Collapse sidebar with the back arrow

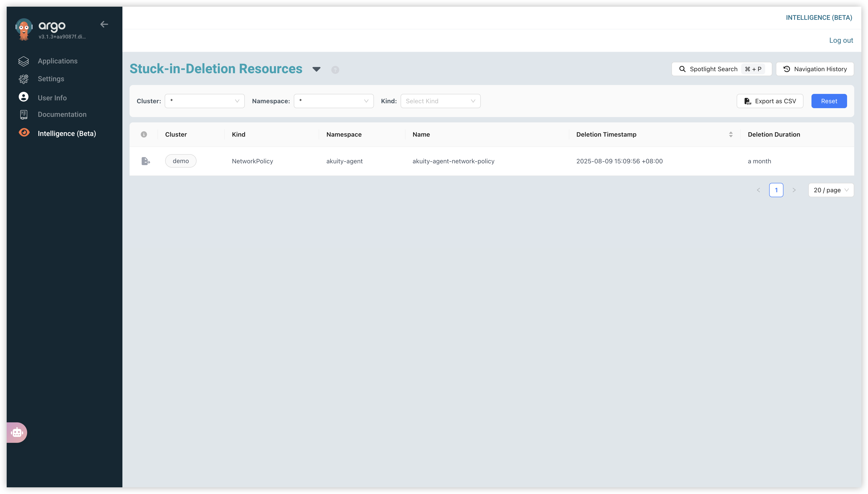(104, 24)
